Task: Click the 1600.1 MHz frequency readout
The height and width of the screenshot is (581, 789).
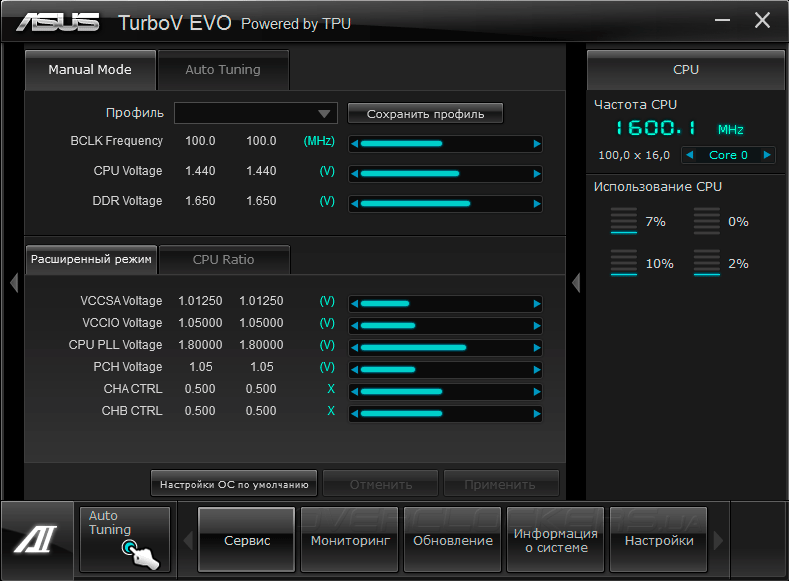Action: 680,128
